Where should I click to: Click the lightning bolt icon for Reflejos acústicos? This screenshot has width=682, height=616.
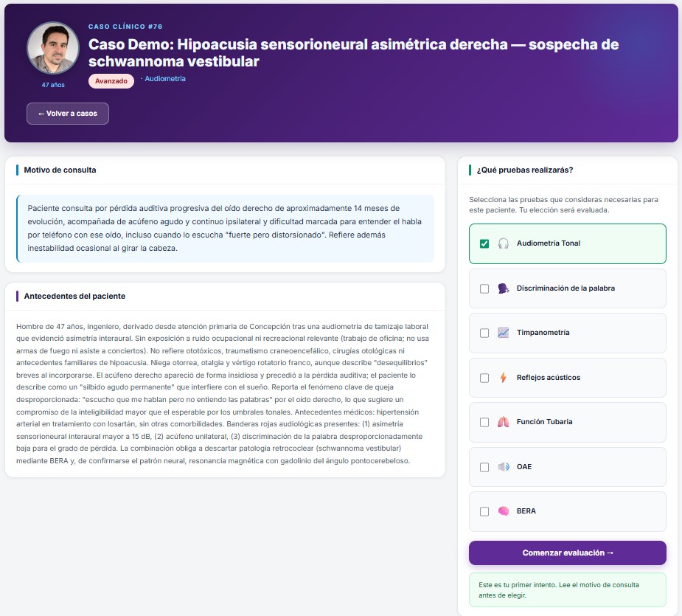tap(504, 378)
